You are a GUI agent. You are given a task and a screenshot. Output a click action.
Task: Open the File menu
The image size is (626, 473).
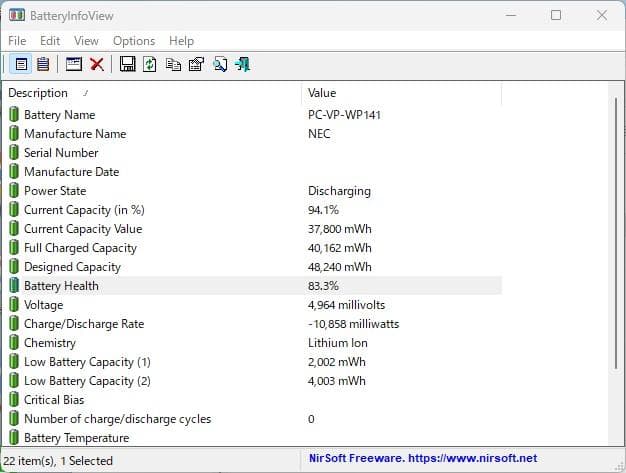17,41
